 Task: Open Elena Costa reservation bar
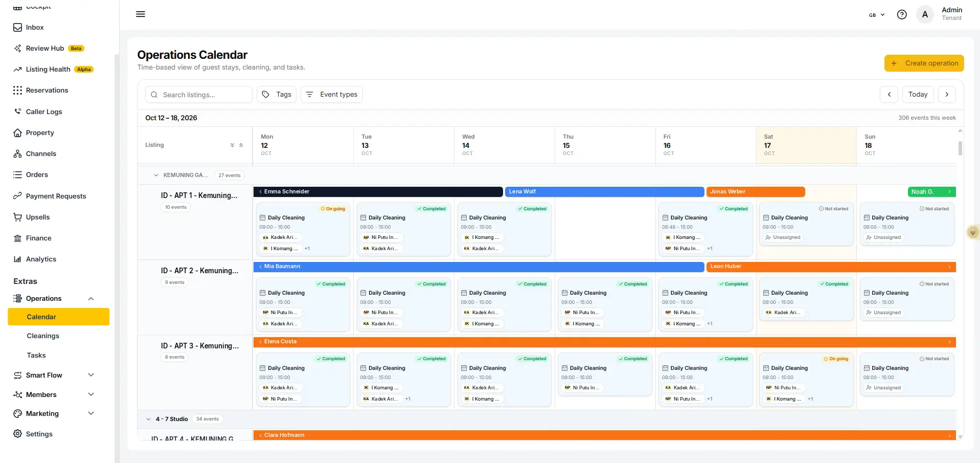pos(605,342)
